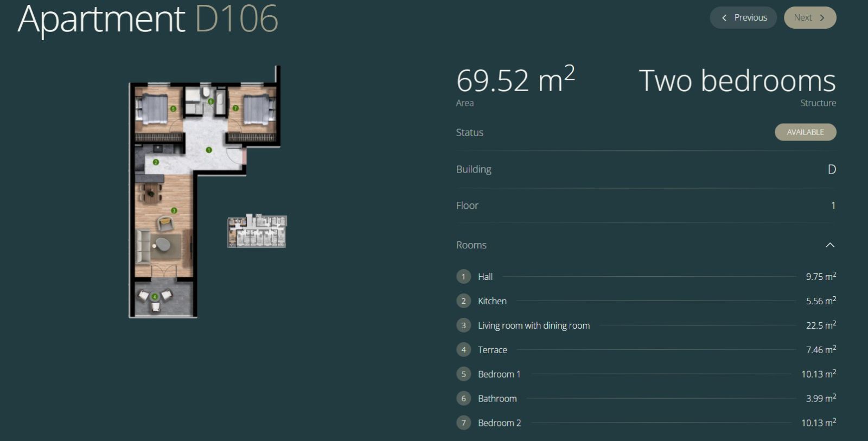Click green marker 3 in the living room
868x441 pixels.
(x=174, y=210)
